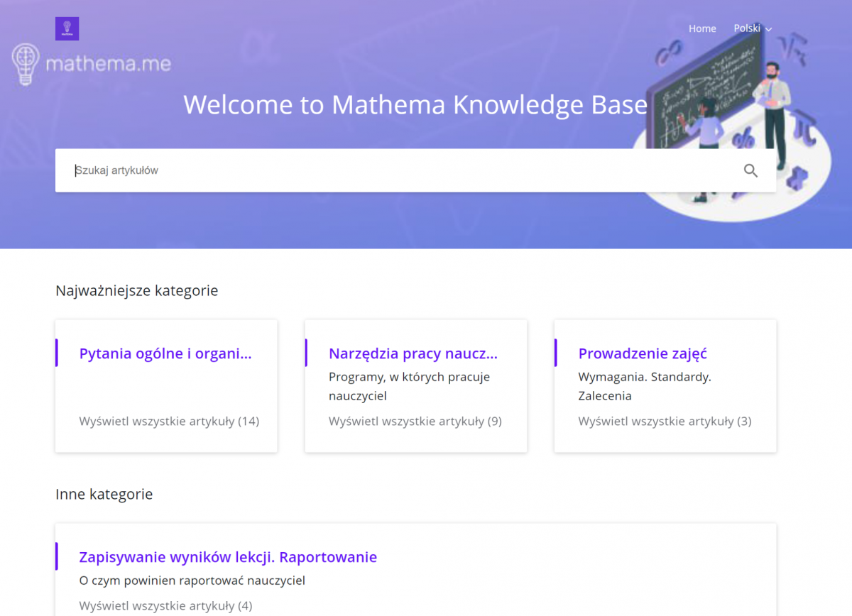Click the lightbulb mathema.me logo

pos(91,62)
